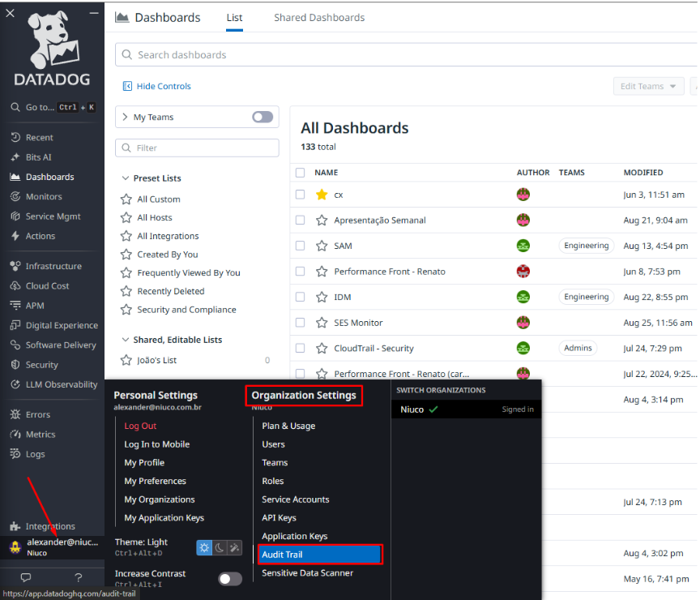
Task: Open Logs in the sidebar
Action: click(35, 454)
